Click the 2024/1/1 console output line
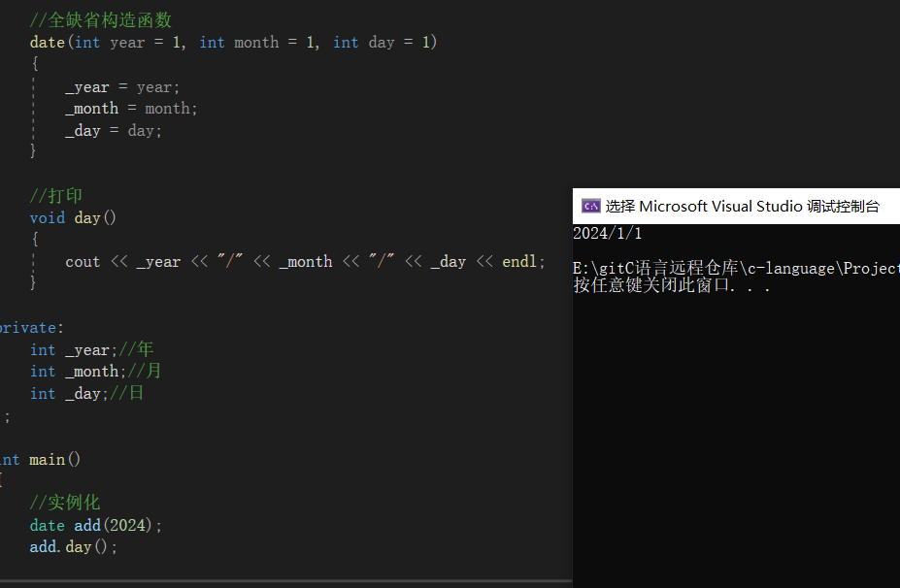The height and width of the screenshot is (588, 900). pos(607,234)
